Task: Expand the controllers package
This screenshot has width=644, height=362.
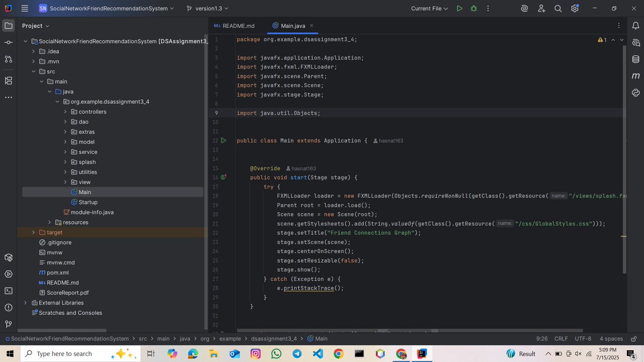Action: tap(65, 112)
